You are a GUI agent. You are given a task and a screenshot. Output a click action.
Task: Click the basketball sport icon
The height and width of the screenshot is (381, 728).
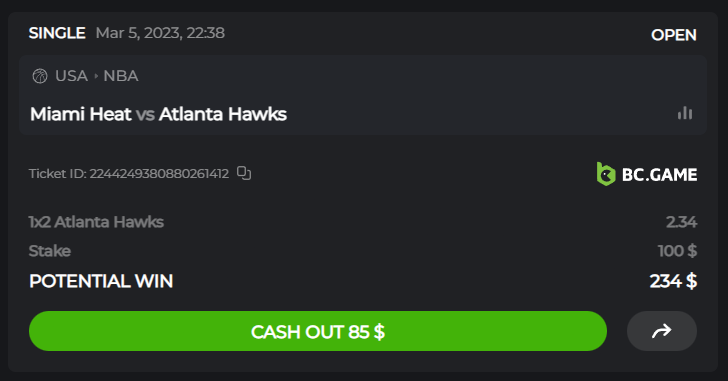click(40, 76)
